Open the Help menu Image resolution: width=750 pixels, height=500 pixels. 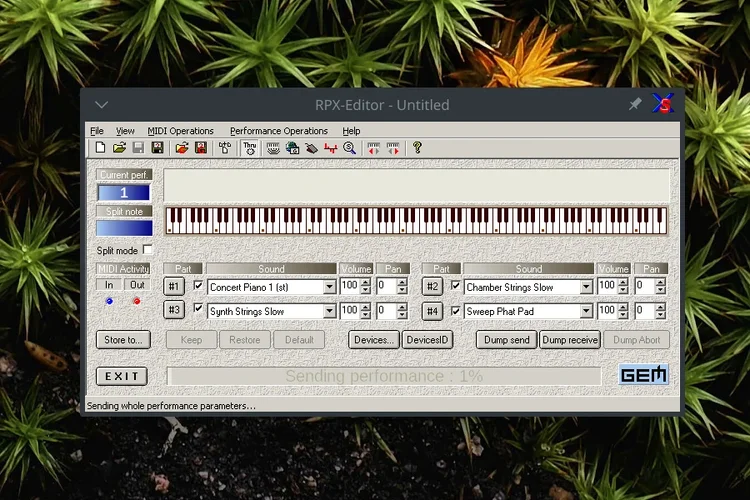(351, 131)
